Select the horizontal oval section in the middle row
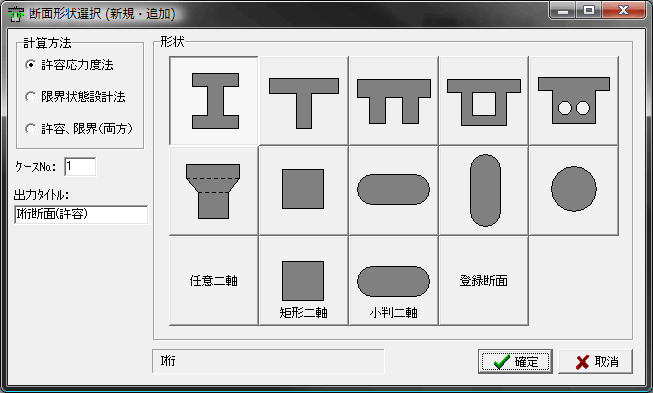This screenshot has width=653, height=393. click(394, 191)
